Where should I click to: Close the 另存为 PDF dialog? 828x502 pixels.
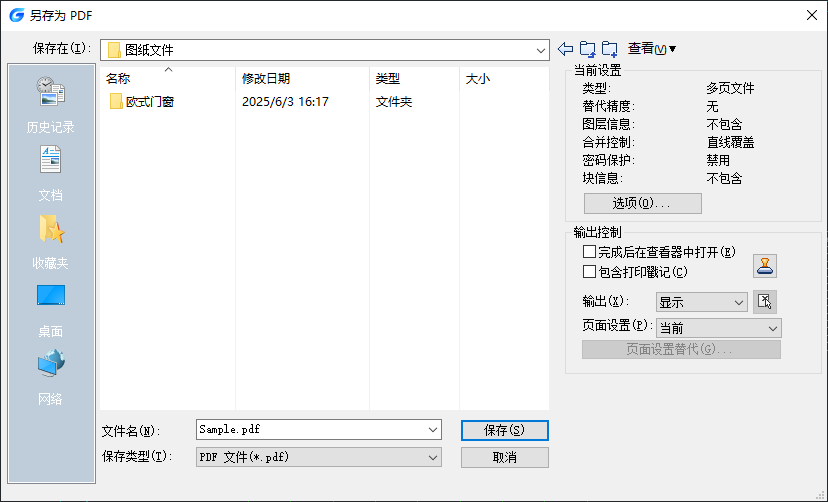812,15
